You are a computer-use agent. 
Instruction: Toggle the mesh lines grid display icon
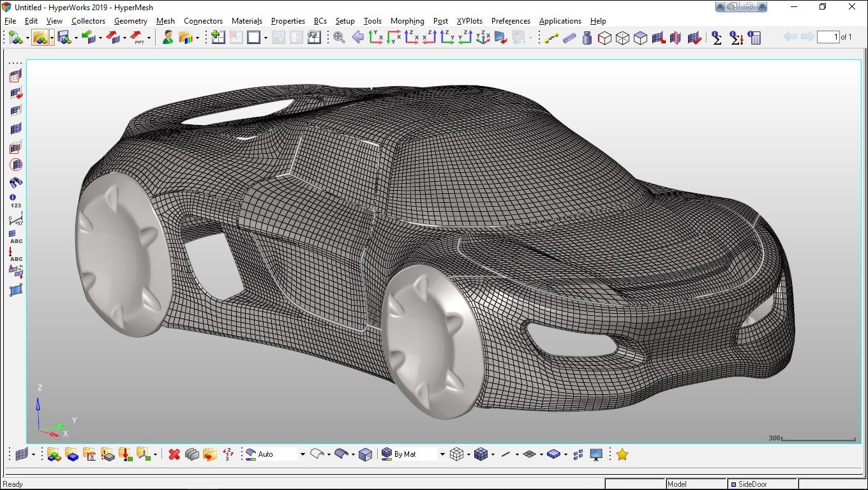click(528, 454)
